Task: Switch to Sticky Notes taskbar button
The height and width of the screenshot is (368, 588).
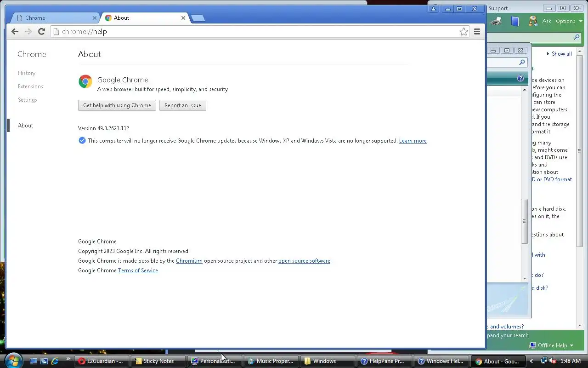Action: coord(158,361)
